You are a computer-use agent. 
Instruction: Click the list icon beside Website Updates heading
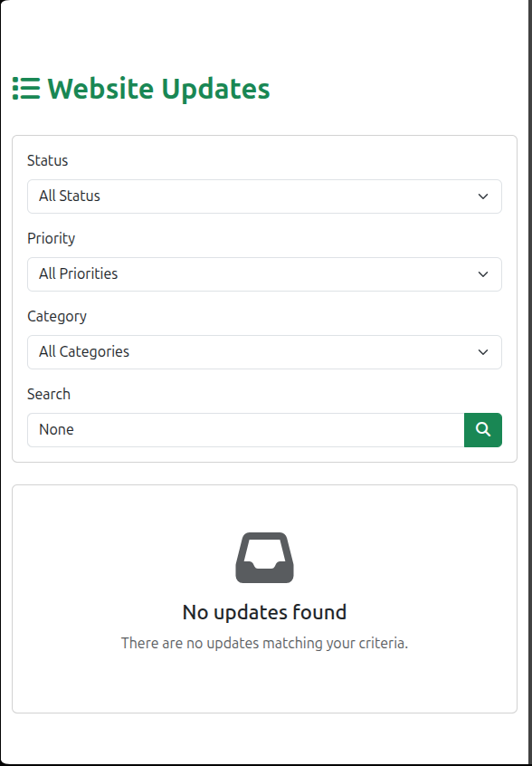point(26,88)
